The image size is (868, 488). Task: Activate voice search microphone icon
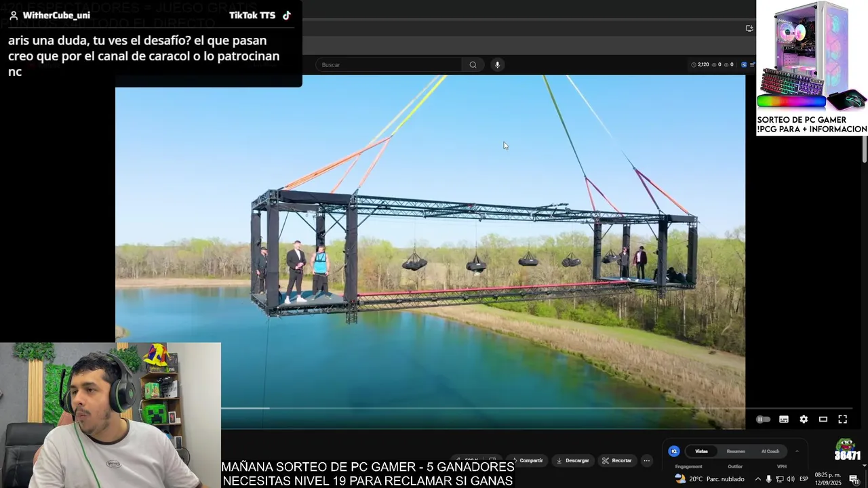pyautogui.click(x=497, y=65)
